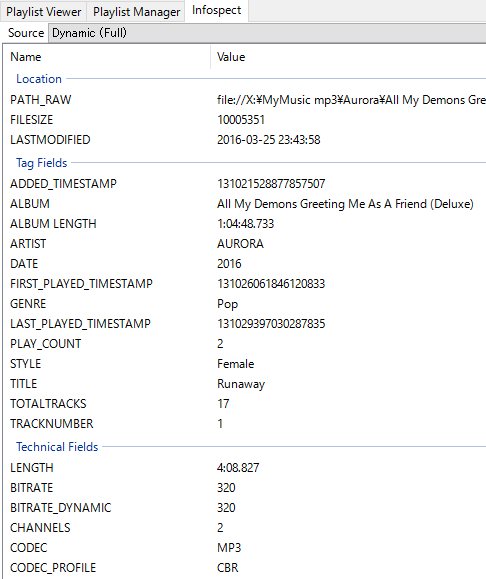Select the Infospect tab
The height and width of the screenshot is (579, 486).
tap(216, 10)
